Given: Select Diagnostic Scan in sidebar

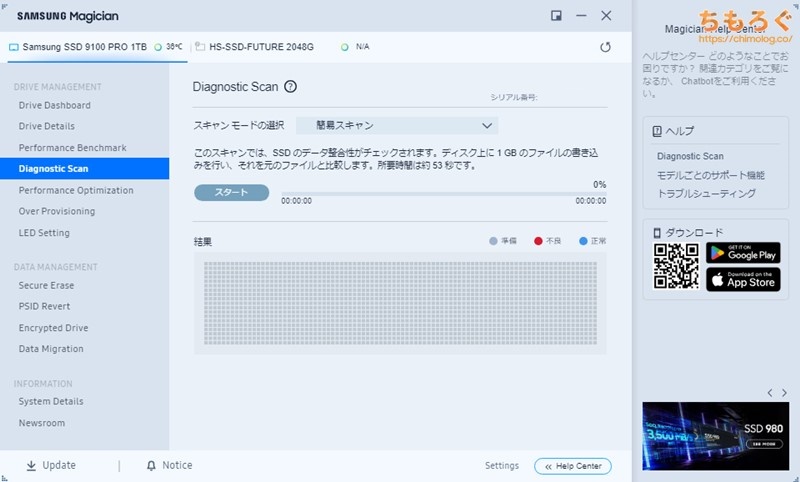Looking at the screenshot, I should 84,168.
